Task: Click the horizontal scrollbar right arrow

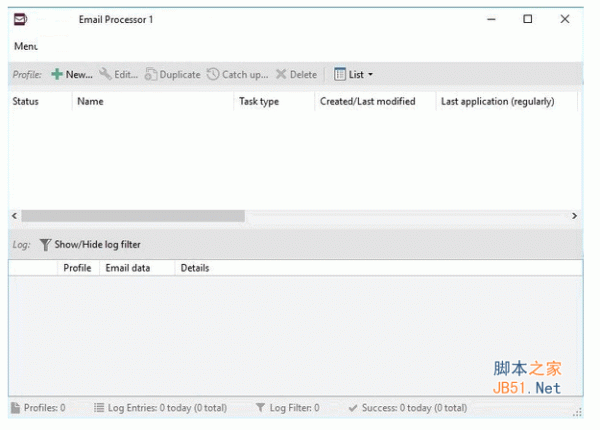Action: coord(574,216)
